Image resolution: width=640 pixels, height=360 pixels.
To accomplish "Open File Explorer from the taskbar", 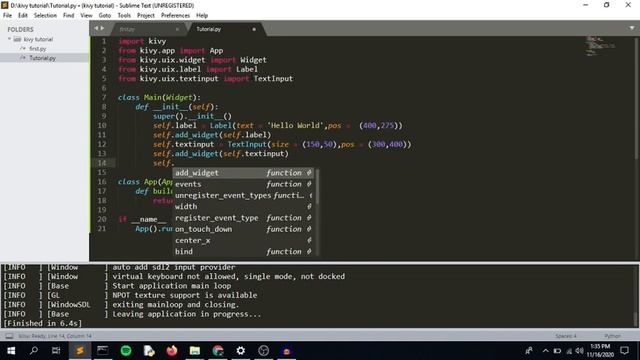I will coord(195,351).
